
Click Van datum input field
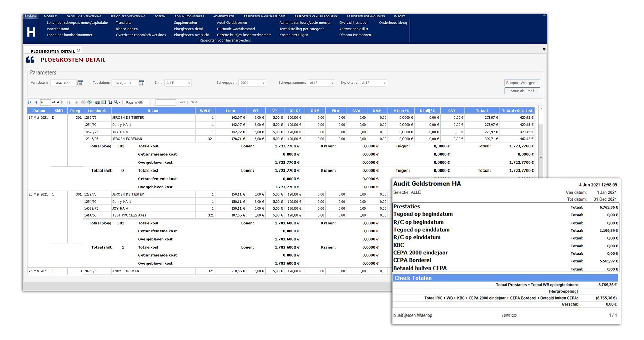pos(64,83)
